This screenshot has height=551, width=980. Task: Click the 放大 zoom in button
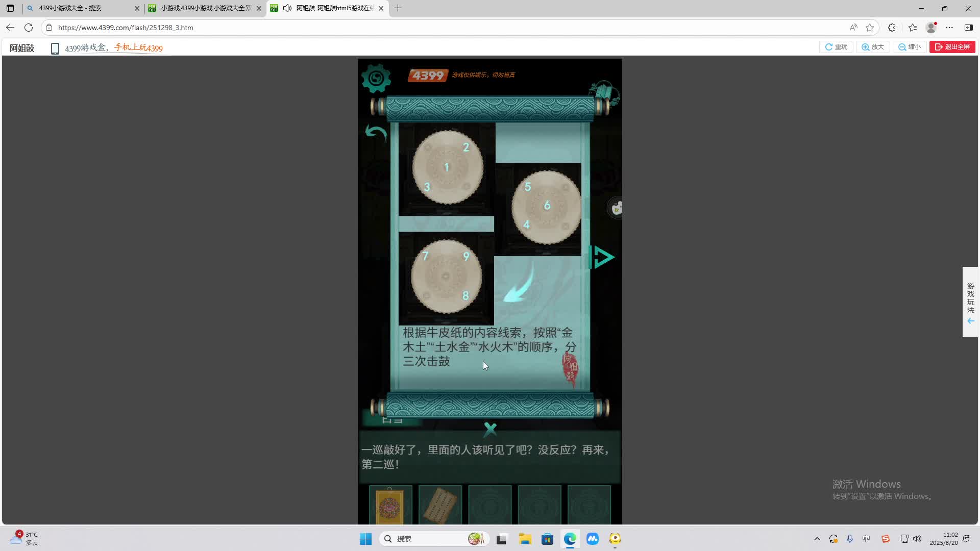coord(873,47)
